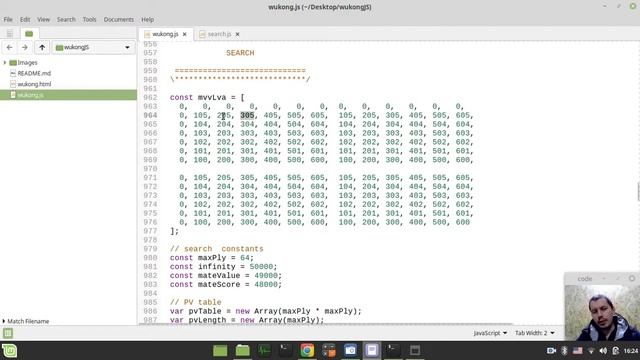Go up to parent folder
640x360 pixels.
point(42,47)
